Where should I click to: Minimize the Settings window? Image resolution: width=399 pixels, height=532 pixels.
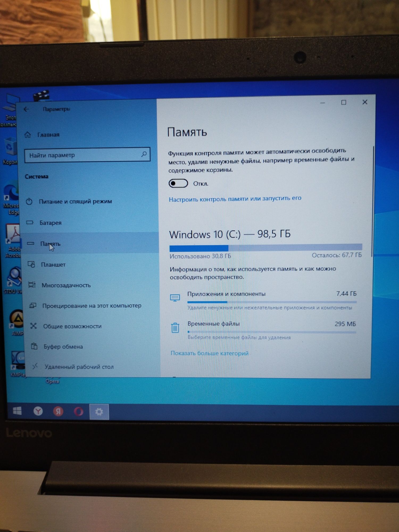coord(323,103)
